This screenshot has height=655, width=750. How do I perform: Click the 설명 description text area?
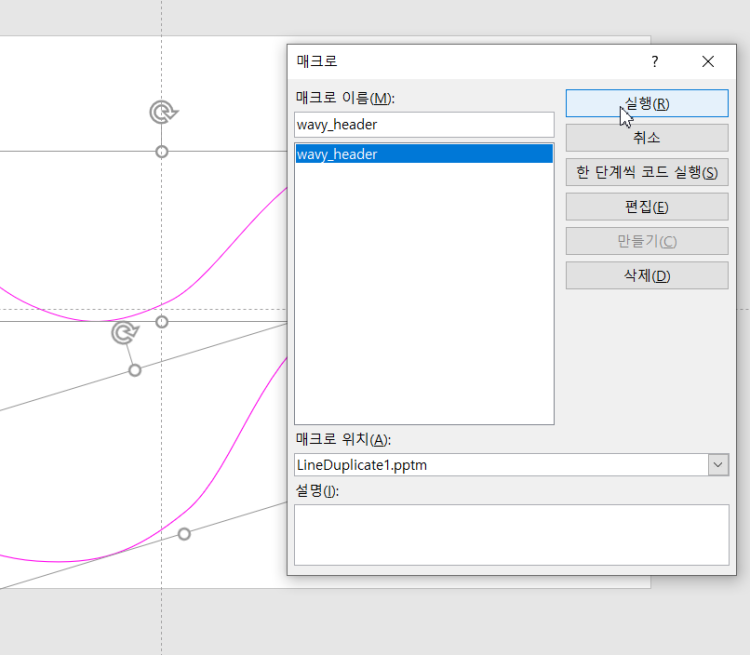click(x=511, y=534)
